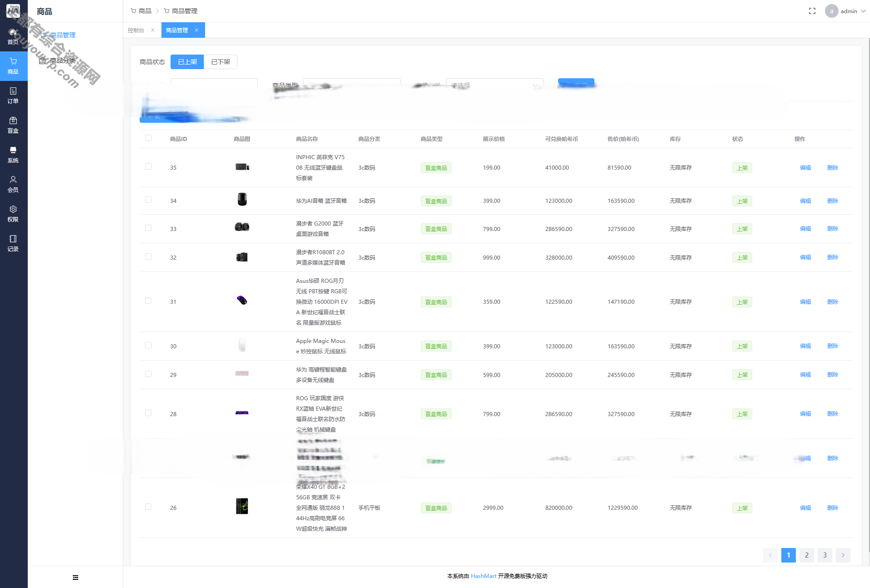
Task: Select the 已下架 status filter
Action: point(221,62)
